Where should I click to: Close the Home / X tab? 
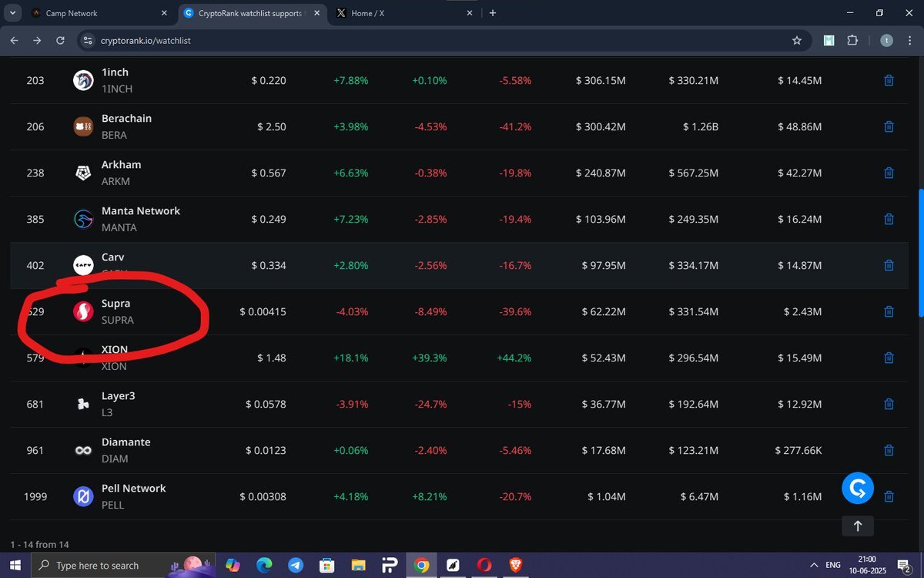[469, 13]
